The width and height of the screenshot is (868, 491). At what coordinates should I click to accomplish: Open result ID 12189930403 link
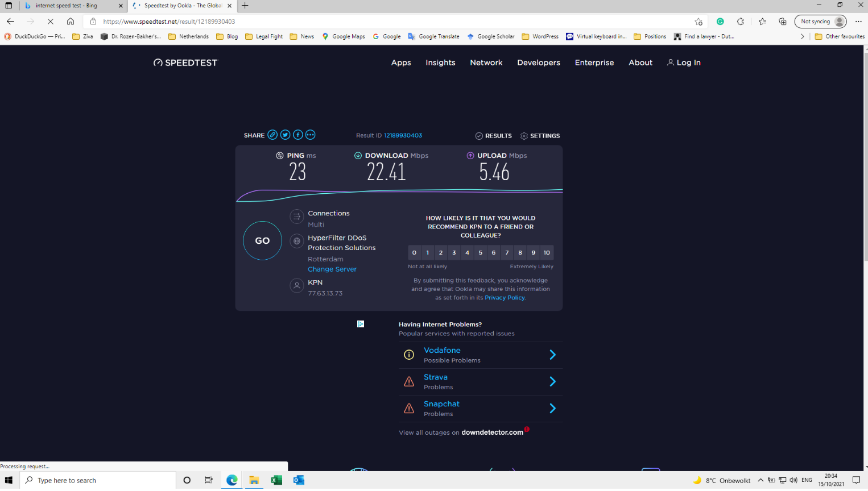tap(403, 135)
